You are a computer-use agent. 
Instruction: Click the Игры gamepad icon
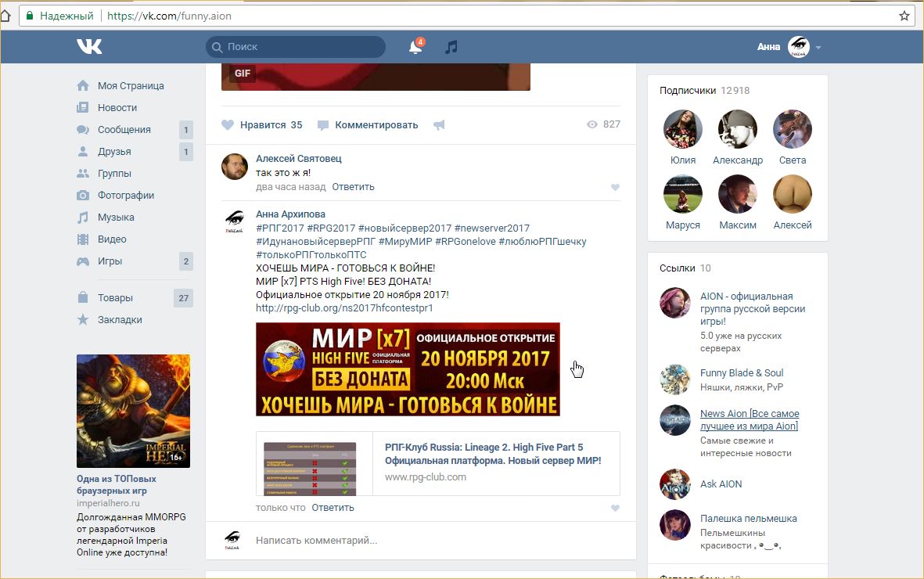(83, 261)
